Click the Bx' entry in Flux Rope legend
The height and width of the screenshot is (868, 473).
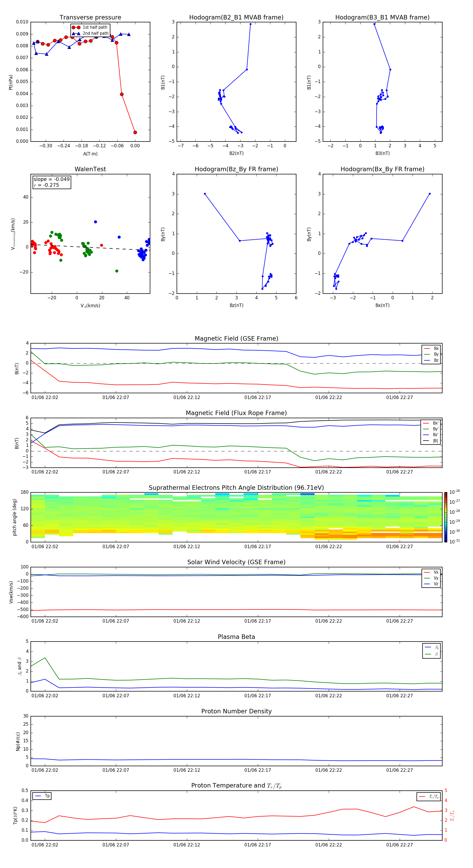coord(431,423)
